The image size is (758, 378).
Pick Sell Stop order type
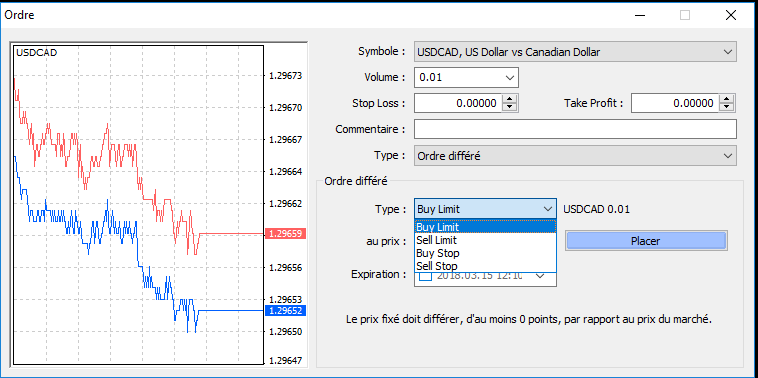[485, 266]
